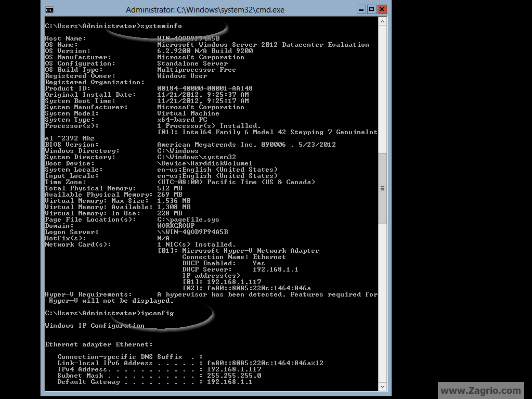Click 'Connection-specific DNS Suffix' line
Viewport: 532px width, 399px height.
[130, 357]
